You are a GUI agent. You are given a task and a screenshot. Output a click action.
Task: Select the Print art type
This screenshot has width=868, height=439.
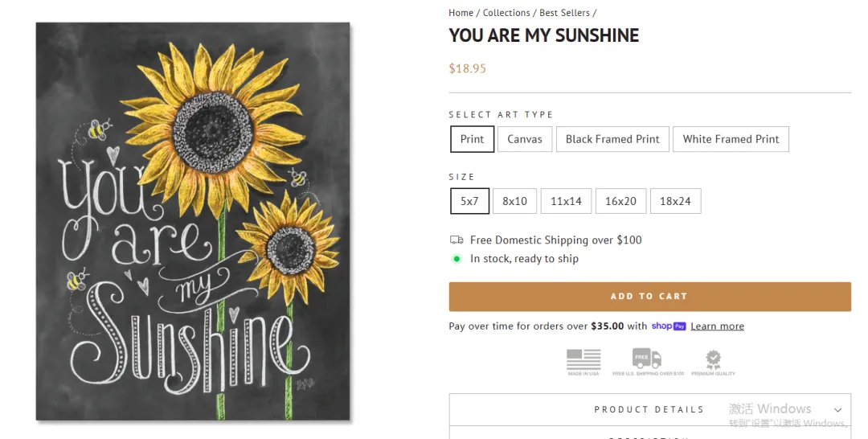[x=472, y=139]
